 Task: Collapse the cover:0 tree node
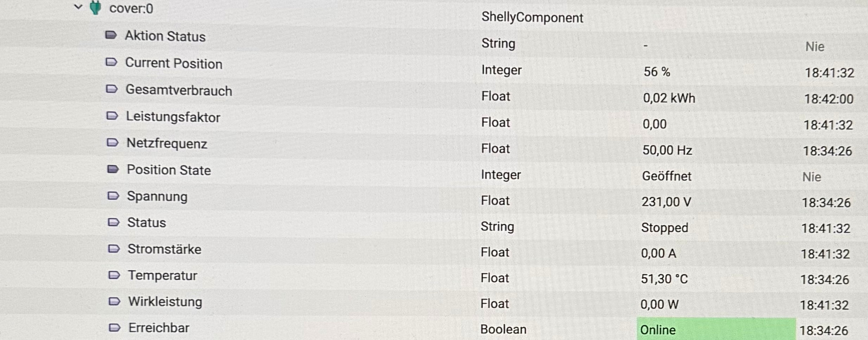(x=78, y=7)
